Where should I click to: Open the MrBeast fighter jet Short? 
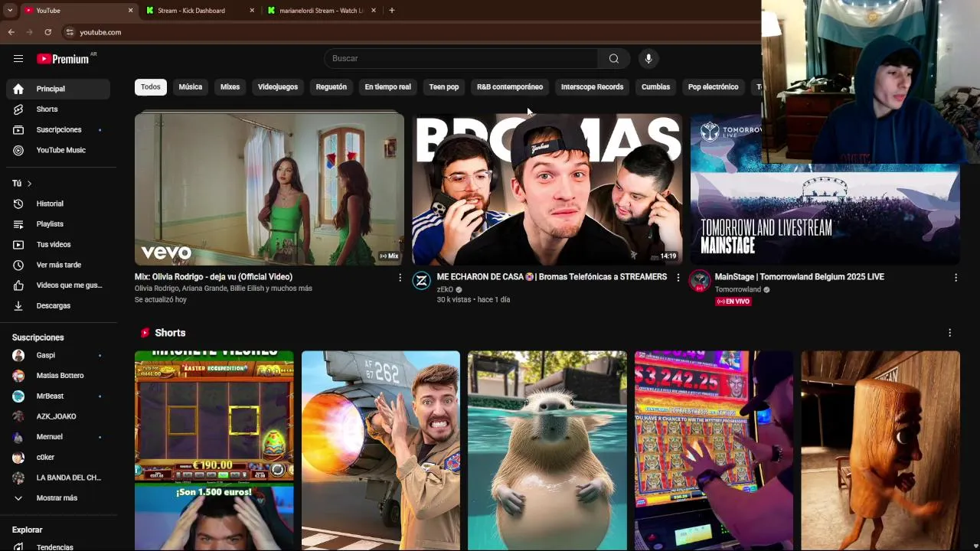pyautogui.click(x=381, y=450)
